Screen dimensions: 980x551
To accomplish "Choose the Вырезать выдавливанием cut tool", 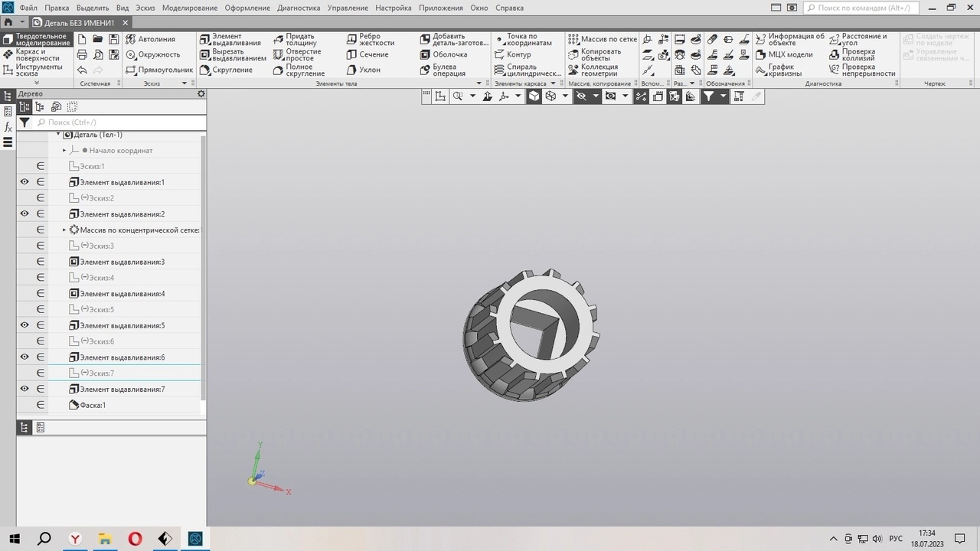I will coord(234,55).
